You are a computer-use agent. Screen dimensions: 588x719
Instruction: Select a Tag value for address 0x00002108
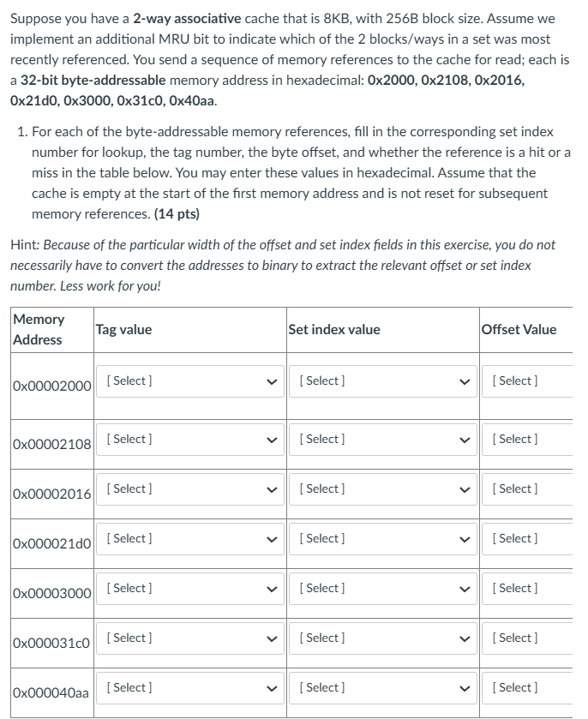click(190, 439)
